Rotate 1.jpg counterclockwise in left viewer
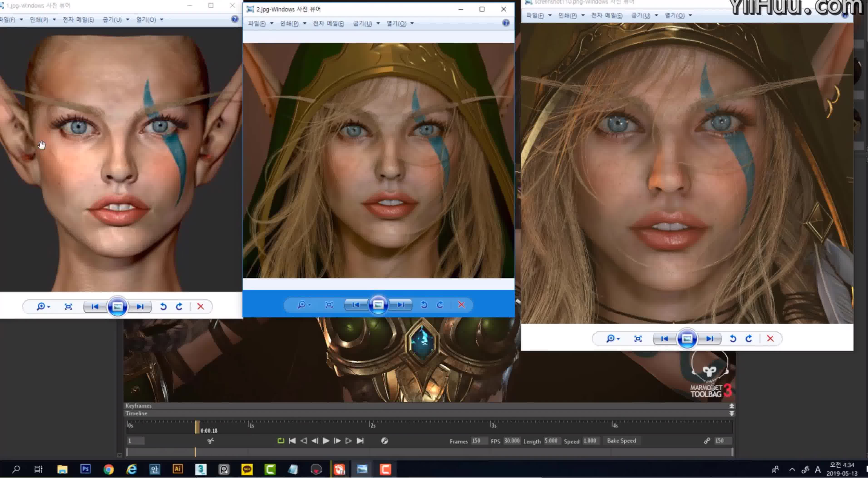This screenshot has height=478, width=868. [163, 306]
